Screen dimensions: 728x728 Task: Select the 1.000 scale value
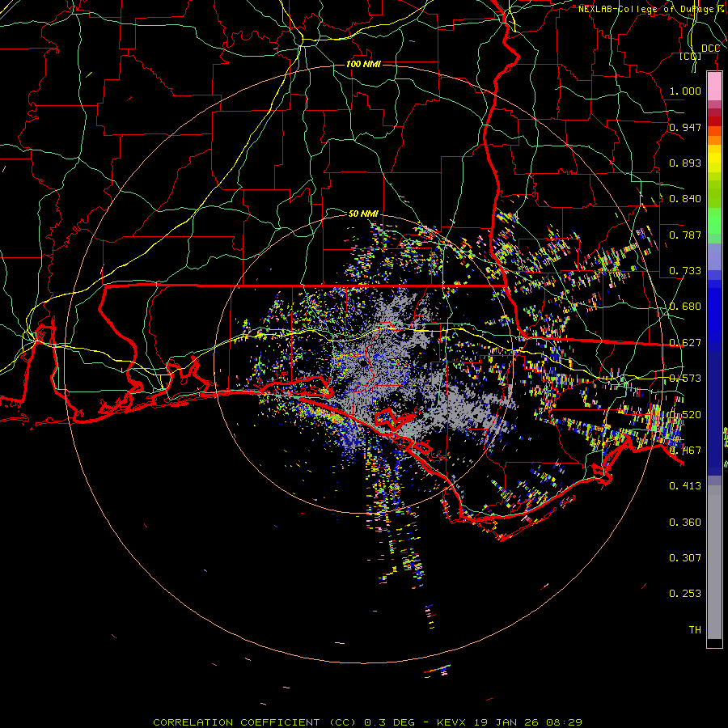pyautogui.click(x=685, y=91)
